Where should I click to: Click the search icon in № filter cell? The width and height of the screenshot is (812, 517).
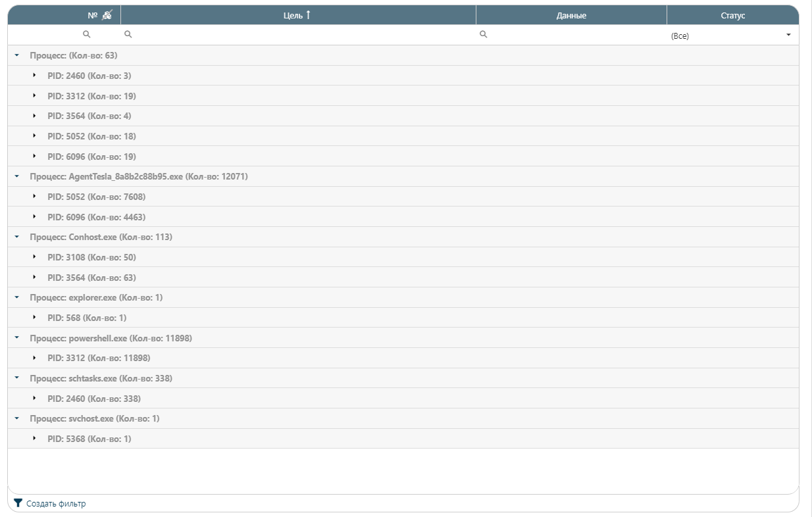86,34
